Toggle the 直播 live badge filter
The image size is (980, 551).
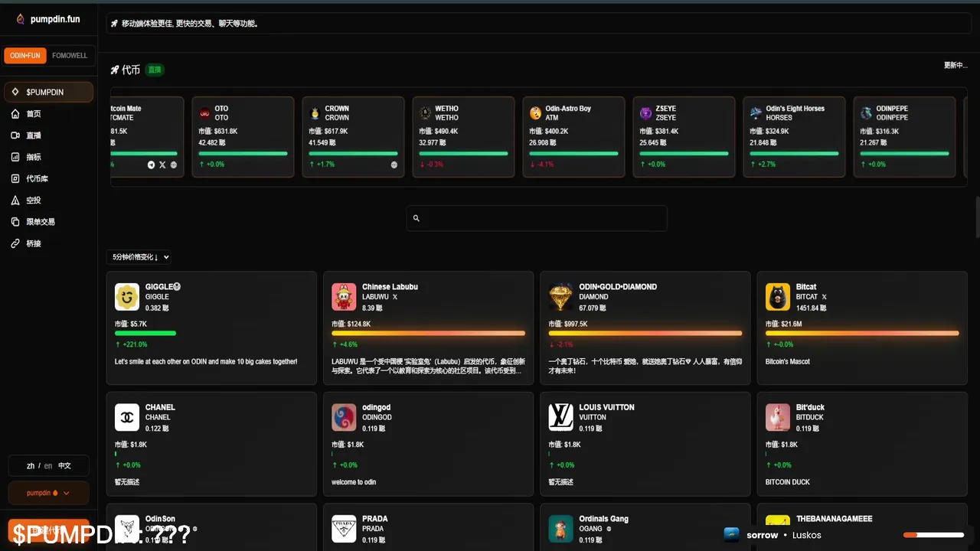155,70
